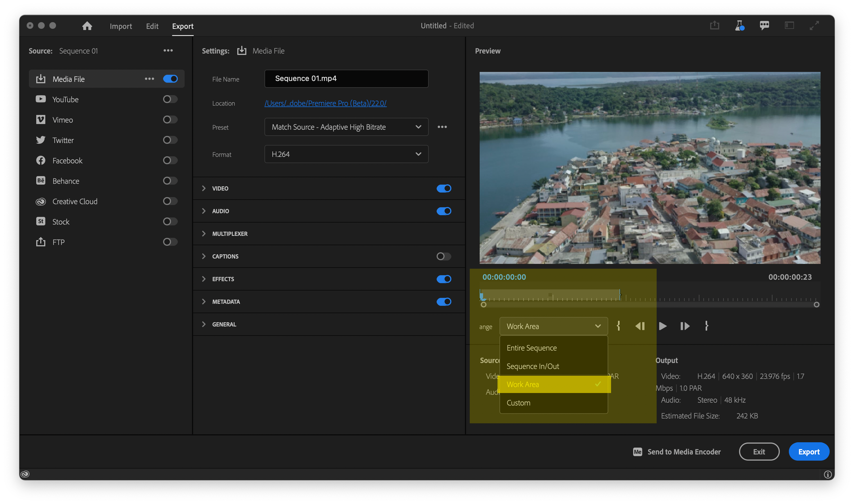Click the info icon in status bar
The width and height of the screenshot is (854, 504).
pos(827,475)
